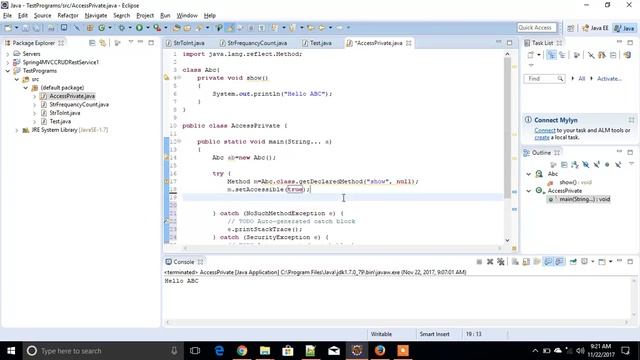Click Collapse All icon in Task List
The image size is (640, 360).
tap(613, 55)
